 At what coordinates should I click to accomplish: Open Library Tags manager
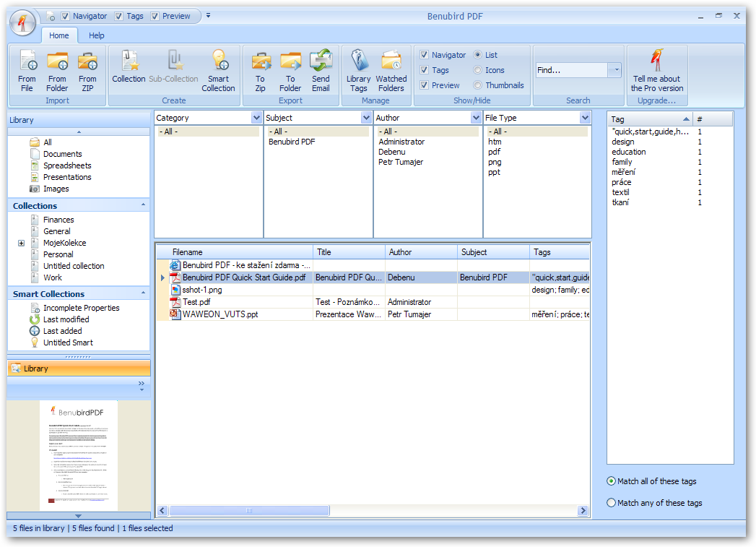click(x=359, y=71)
